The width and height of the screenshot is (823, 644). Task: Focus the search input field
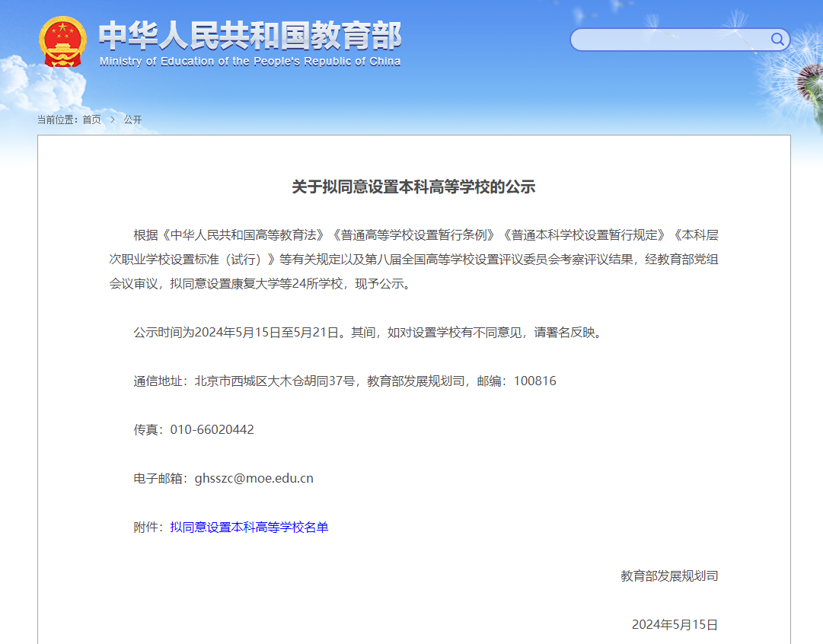[x=670, y=40]
